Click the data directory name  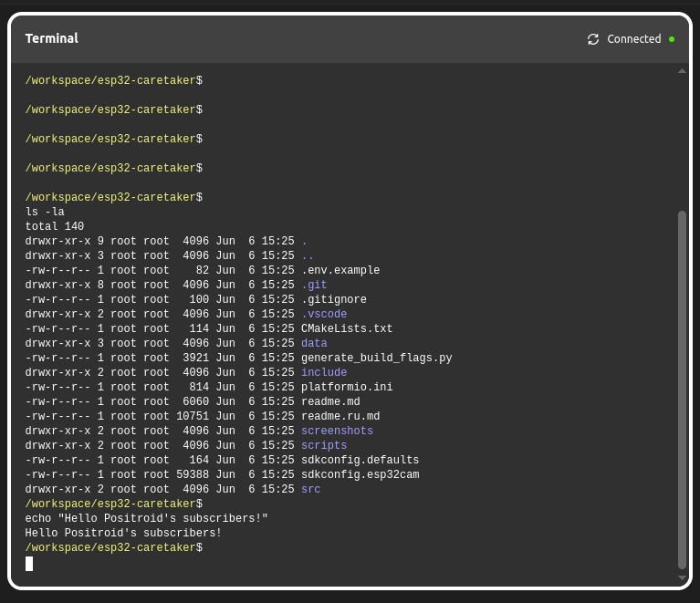pos(314,343)
